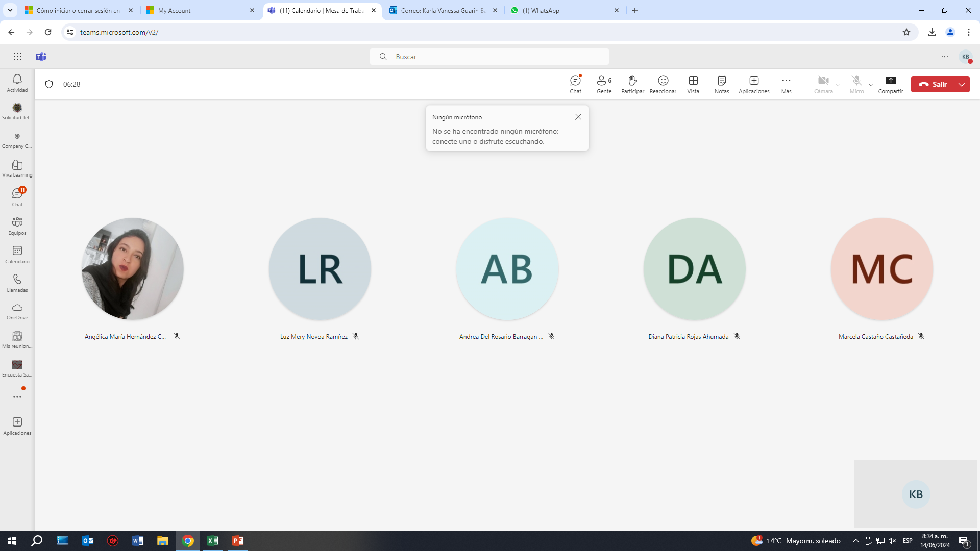The width and height of the screenshot is (980, 551).
Task: Leave the meeting with Salir
Action: tap(933, 84)
